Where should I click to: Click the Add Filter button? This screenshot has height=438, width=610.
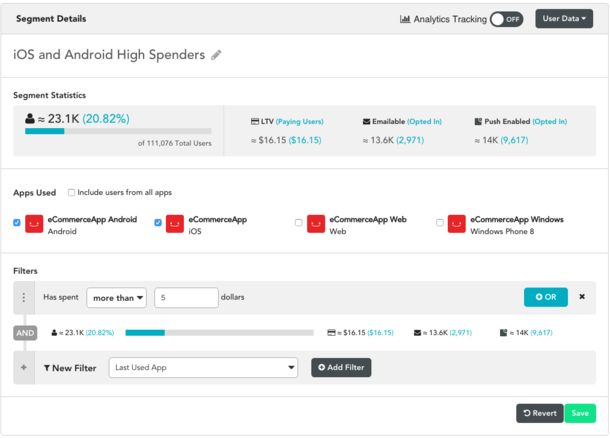tap(341, 368)
